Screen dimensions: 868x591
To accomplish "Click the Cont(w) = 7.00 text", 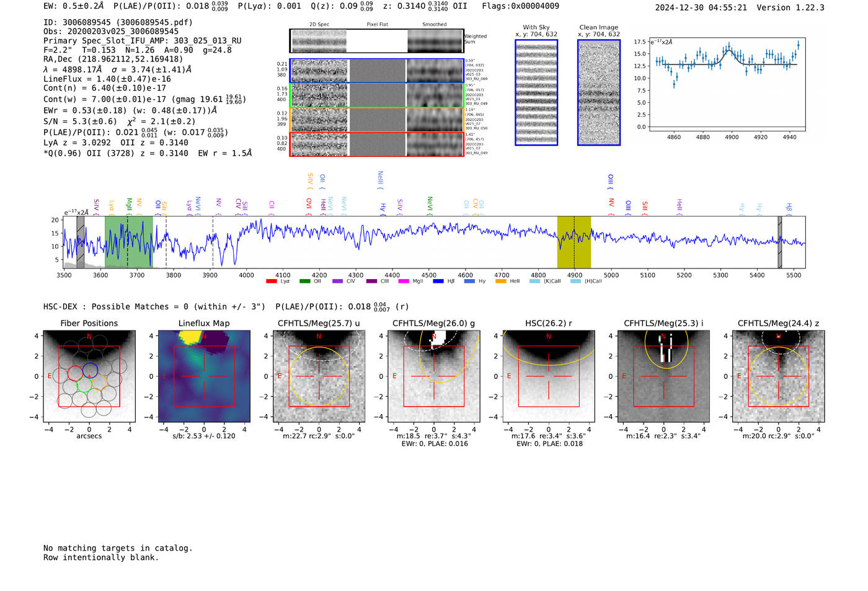I will point(144,99).
